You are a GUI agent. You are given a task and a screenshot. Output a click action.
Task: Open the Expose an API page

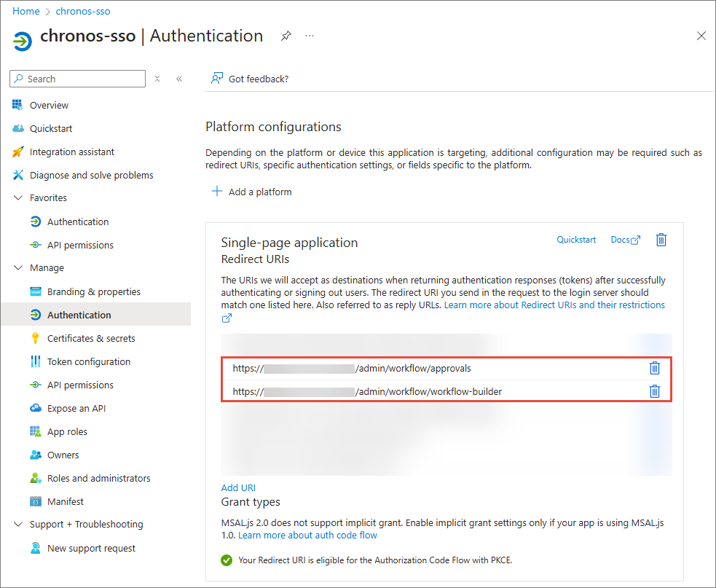tap(76, 408)
